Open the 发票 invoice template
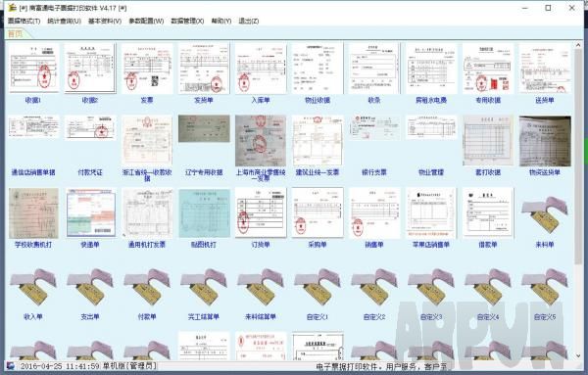 (147, 69)
